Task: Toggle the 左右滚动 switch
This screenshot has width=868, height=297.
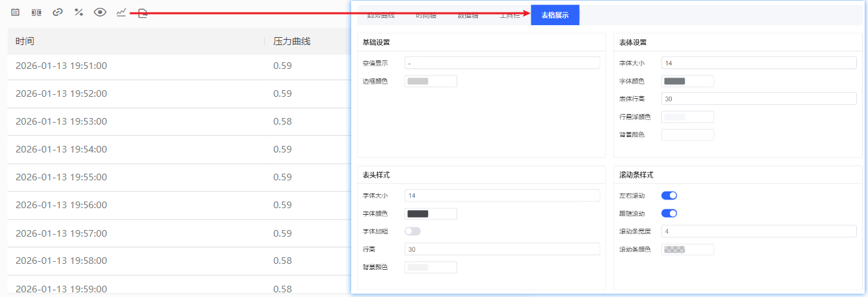Action: [669, 196]
